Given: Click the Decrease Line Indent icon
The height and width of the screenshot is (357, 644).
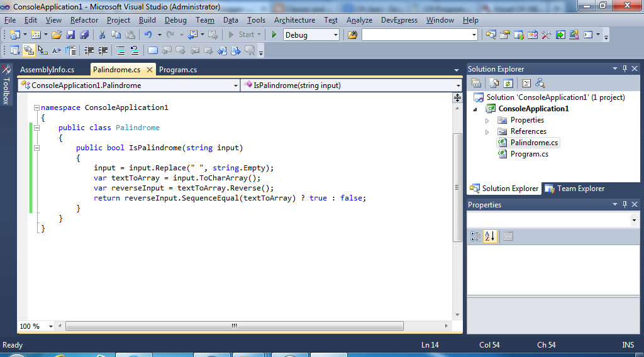Looking at the screenshot, I should (89, 50).
